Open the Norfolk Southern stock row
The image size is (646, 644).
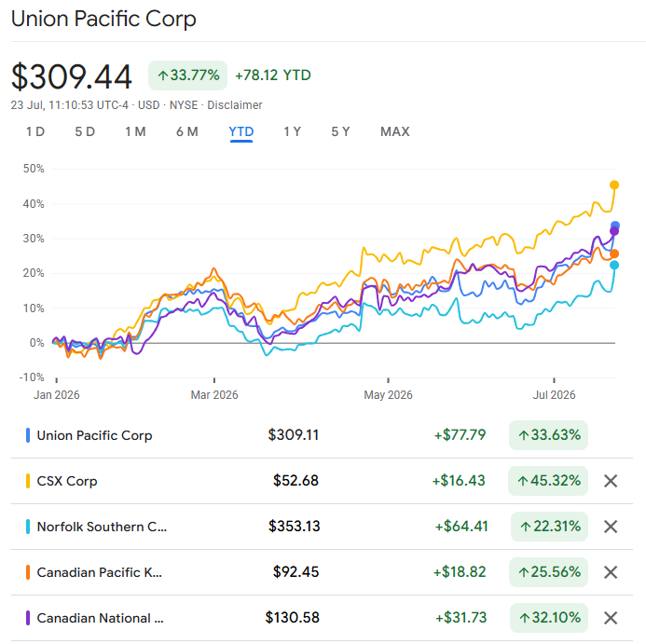pyautogui.click(x=322, y=527)
